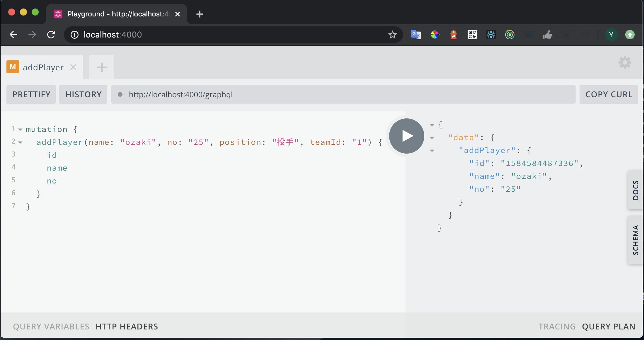The height and width of the screenshot is (340, 644).
Task: Reload the localhost page
Action: 51,35
